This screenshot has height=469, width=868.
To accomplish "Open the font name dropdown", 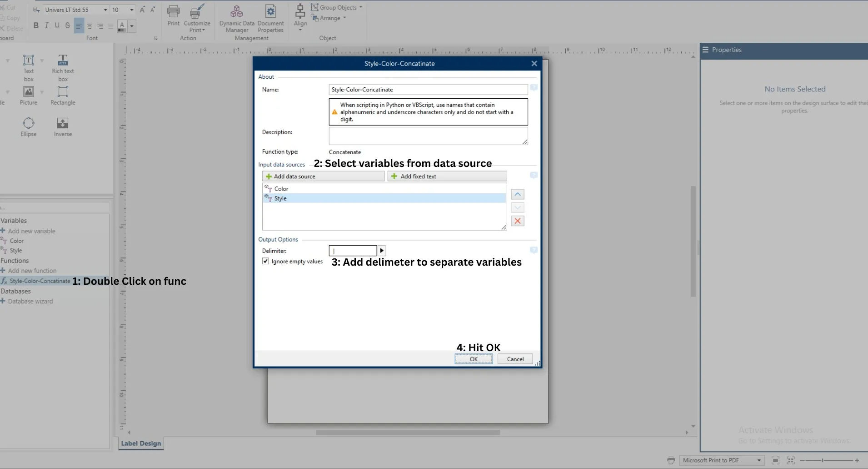I will tap(105, 10).
